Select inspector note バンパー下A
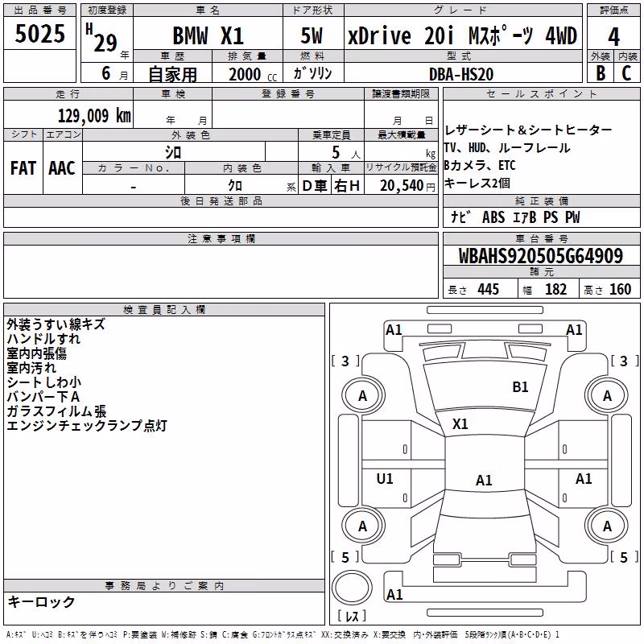Screen dimensions: 644x644 tap(43, 396)
